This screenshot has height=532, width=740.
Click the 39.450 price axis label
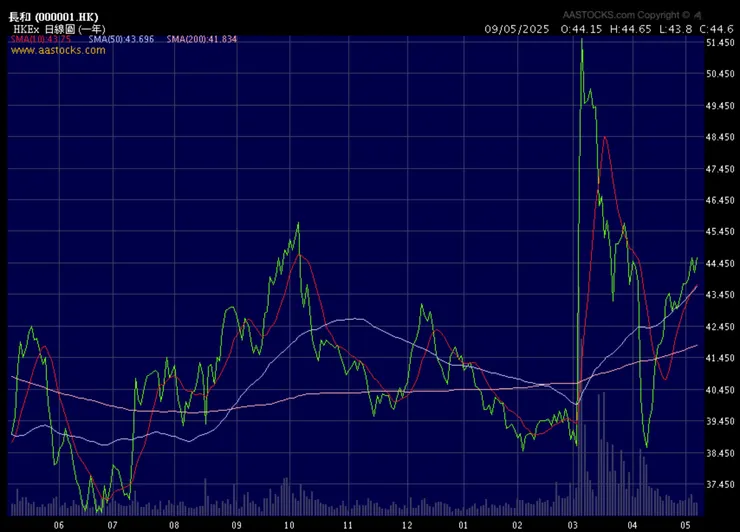coord(720,421)
